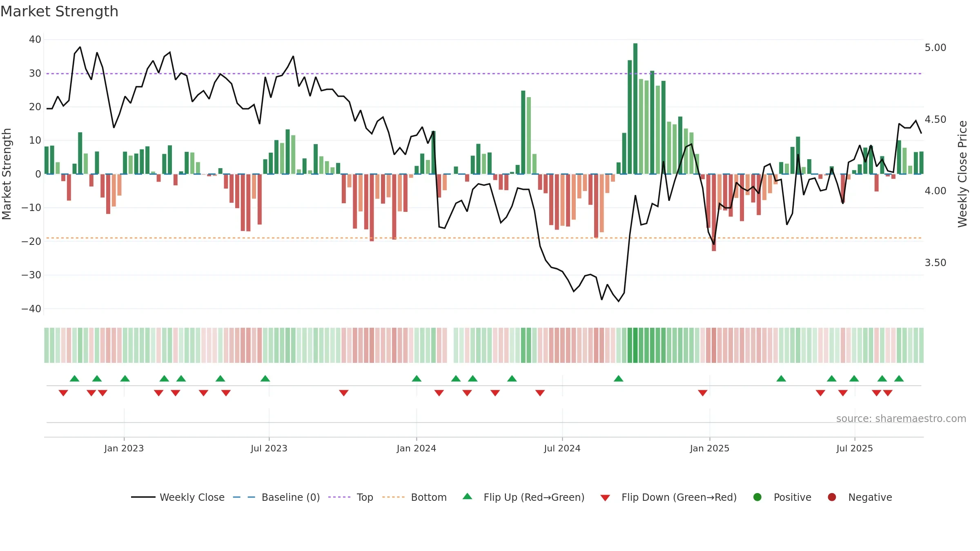
Task: Click the purple dotted Top threshold line at 30
Action: (484, 73)
